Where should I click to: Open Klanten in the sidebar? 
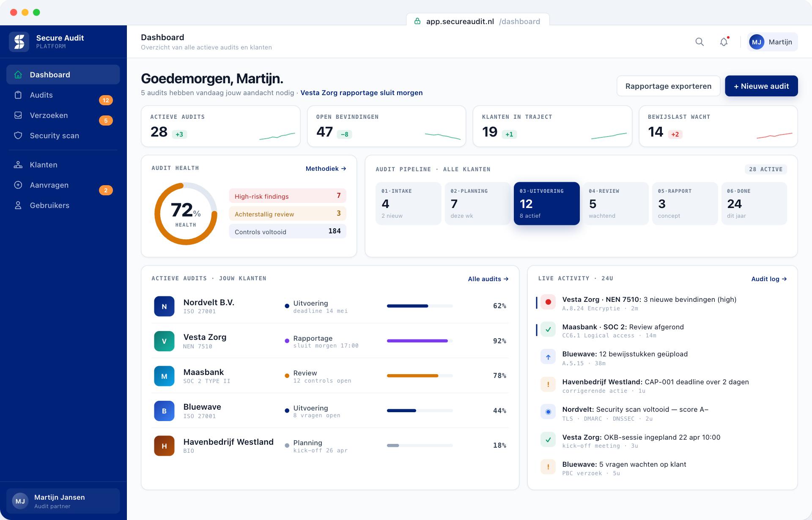63,165
